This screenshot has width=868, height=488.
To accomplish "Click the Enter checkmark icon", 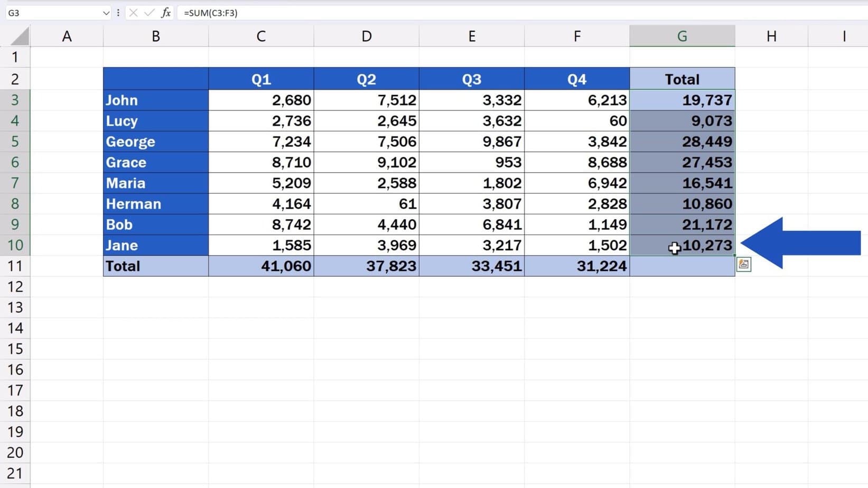I will (150, 13).
